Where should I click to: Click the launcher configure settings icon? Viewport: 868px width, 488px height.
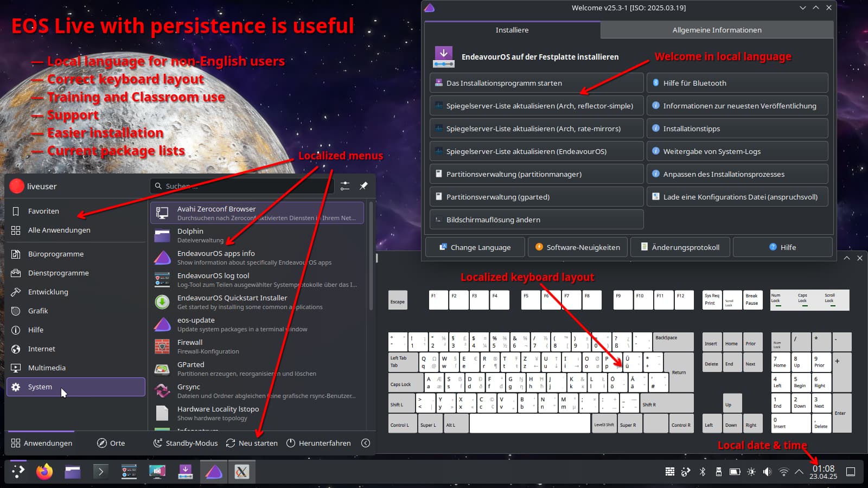[345, 186]
